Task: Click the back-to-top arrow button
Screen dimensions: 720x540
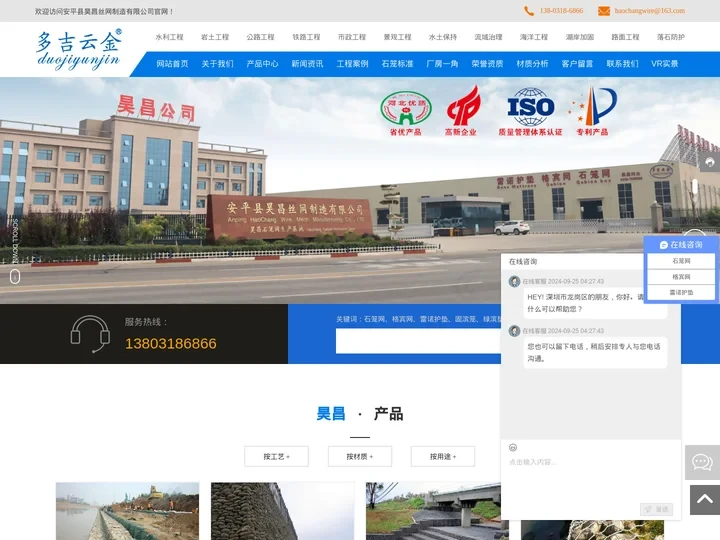Action: 705,500
